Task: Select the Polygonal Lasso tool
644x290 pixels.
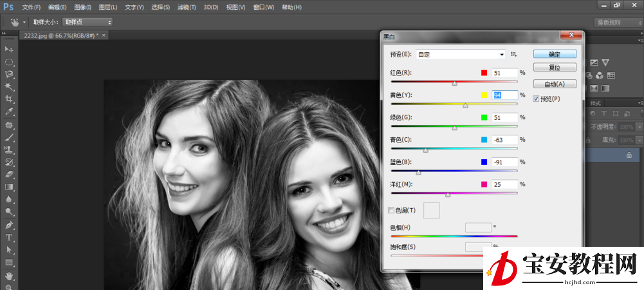Action: click(9, 75)
